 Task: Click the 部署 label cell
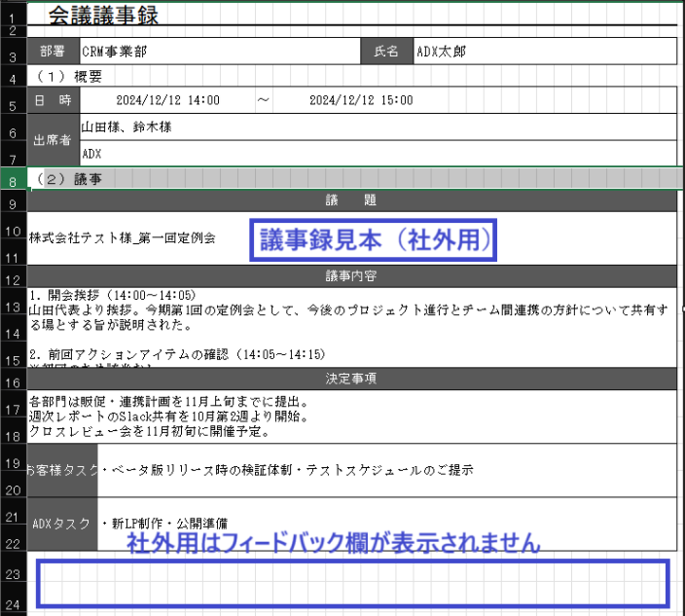[53, 52]
